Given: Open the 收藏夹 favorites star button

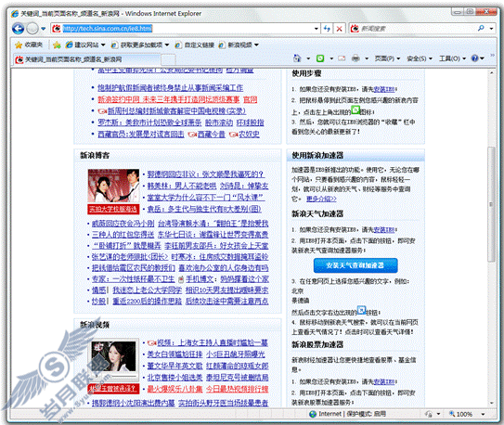Looking at the screenshot, I should tap(29, 45).
